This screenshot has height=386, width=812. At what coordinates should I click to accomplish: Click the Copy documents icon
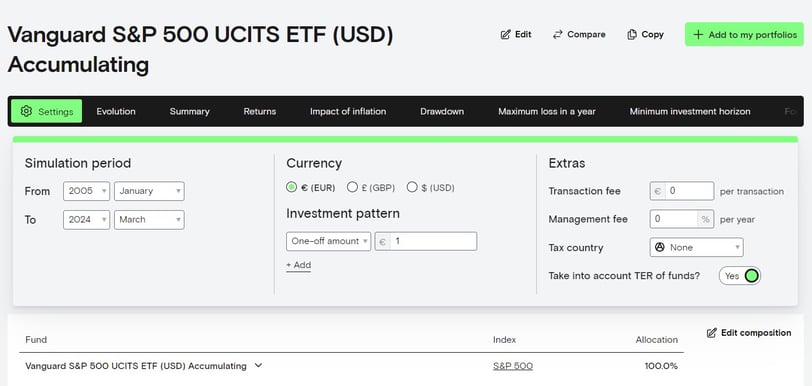632,35
